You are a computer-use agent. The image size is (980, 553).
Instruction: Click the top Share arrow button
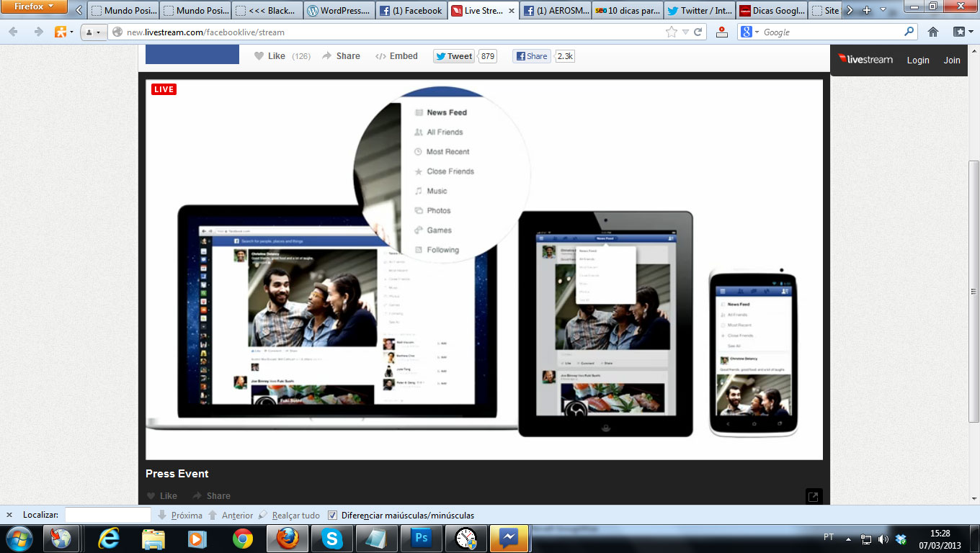[x=341, y=56]
